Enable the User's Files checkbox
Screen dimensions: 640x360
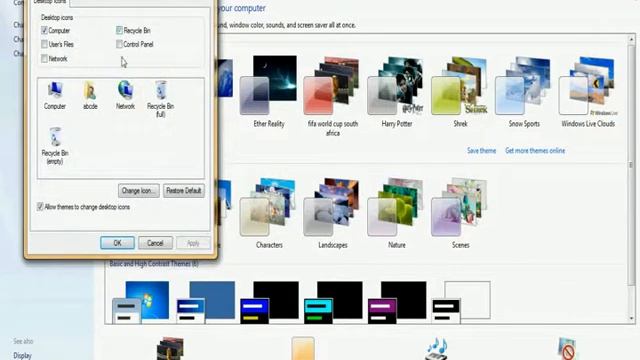(44, 44)
